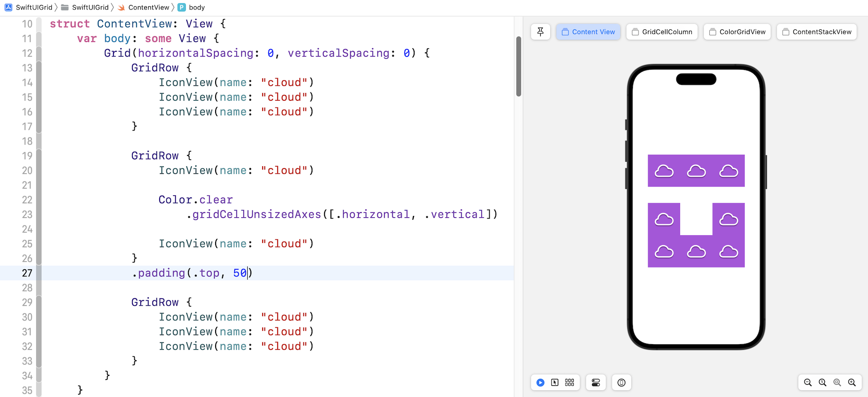
Task: Select the Content View preview tab
Action: [588, 32]
